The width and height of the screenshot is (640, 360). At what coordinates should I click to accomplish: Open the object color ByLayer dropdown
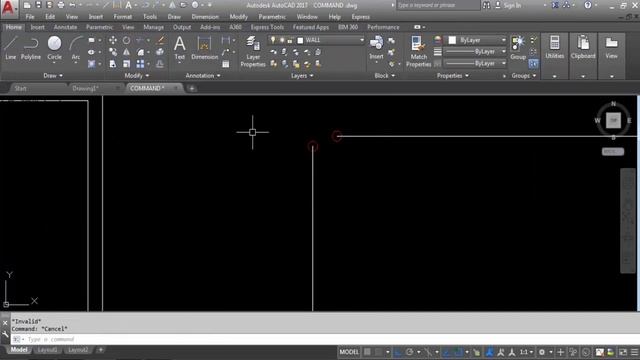(x=503, y=40)
